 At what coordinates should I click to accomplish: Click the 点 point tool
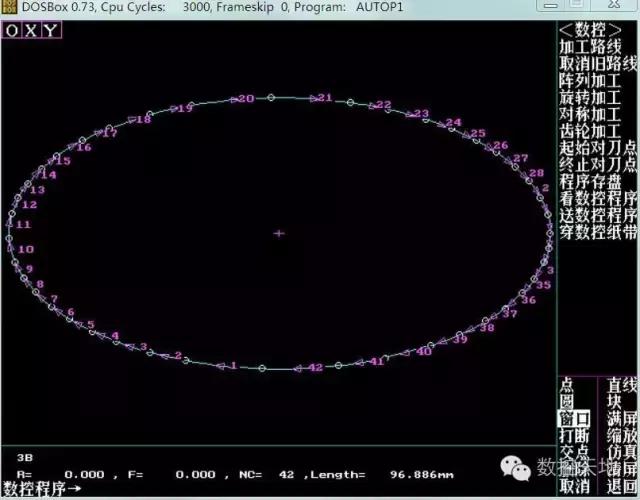tap(566, 384)
